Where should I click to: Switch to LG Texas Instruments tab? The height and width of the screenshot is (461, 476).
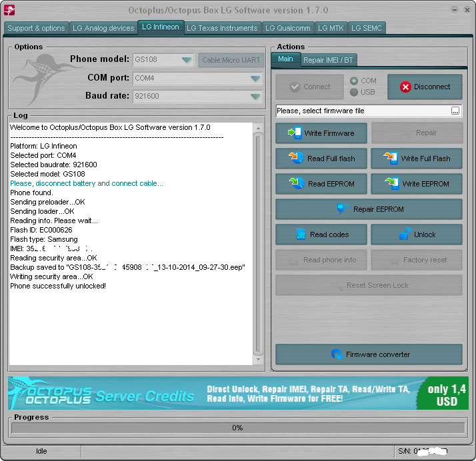(222, 28)
